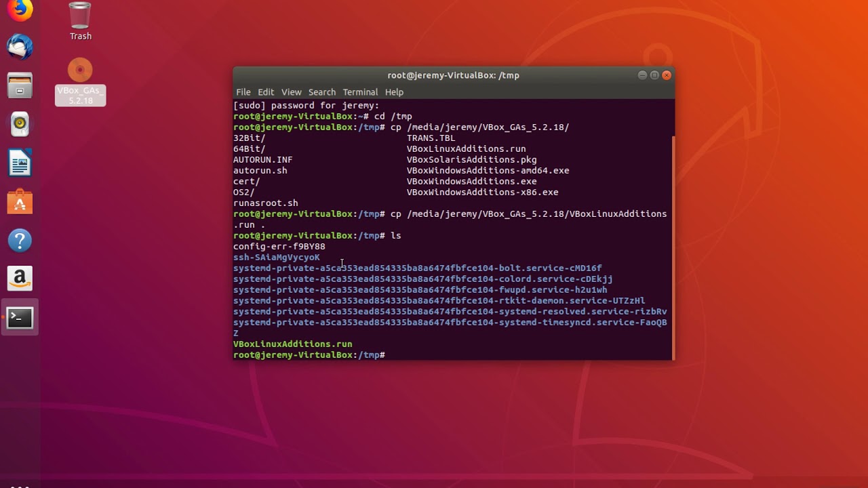Open Ubuntu Software center dock icon

[20, 202]
